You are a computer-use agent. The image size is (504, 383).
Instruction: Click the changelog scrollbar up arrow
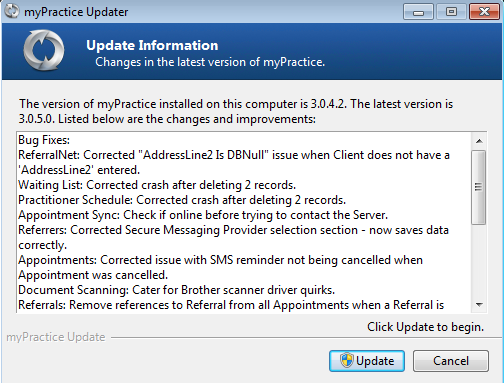[x=479, y=141]
